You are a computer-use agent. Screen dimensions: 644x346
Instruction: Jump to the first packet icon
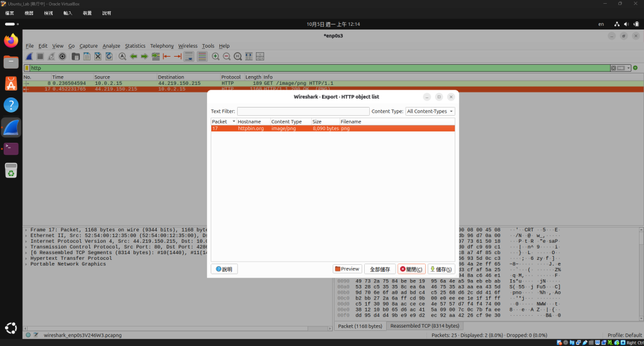coord(167,56)
